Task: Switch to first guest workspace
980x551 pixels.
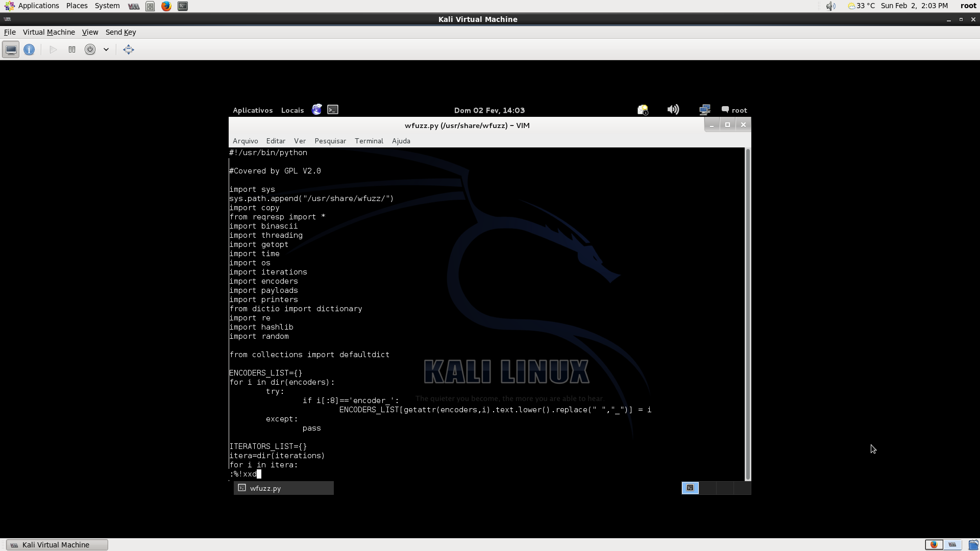Action: (690, 488)
